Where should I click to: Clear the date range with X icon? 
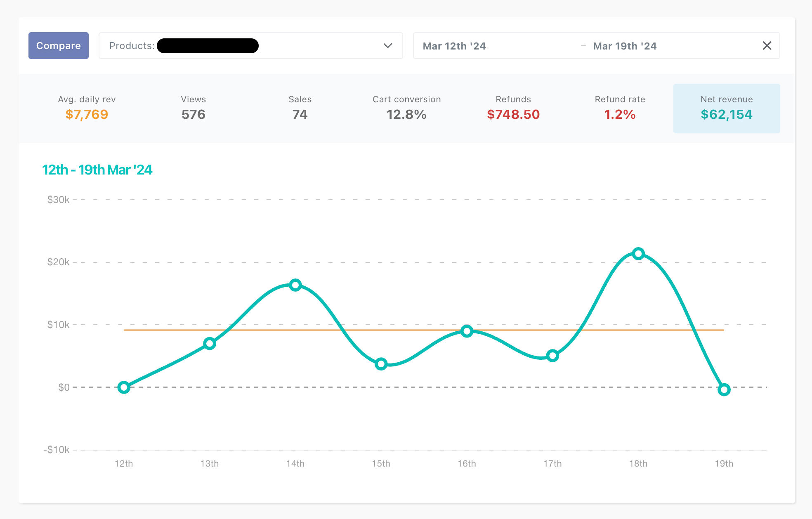pyautogui.click(x=767, y=45)
